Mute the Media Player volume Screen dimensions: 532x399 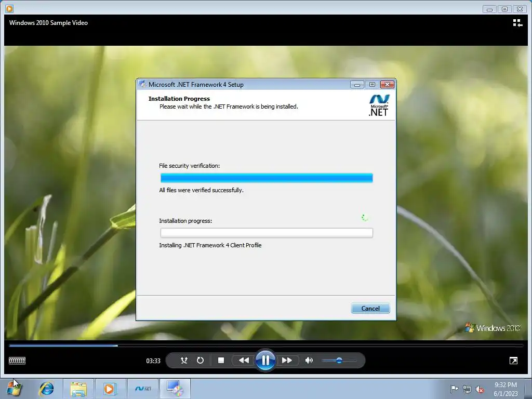(x=309, y=360)
